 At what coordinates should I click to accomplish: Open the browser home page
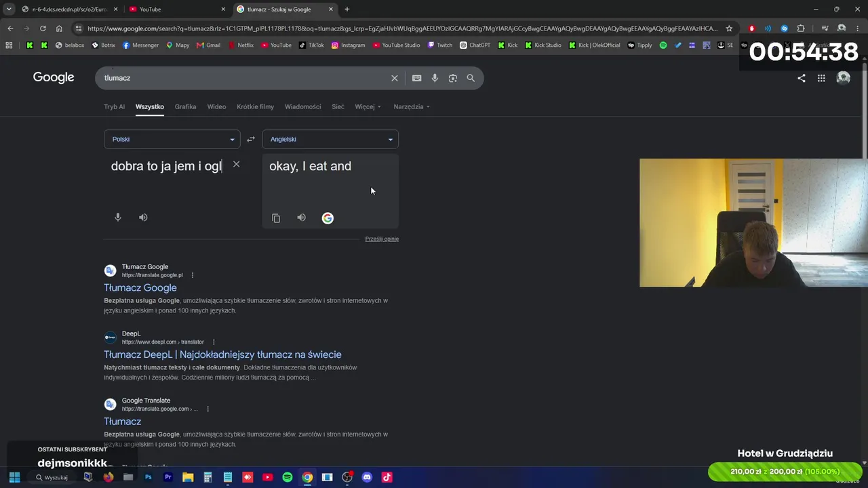pyautogui.click(x=59, y=28)
